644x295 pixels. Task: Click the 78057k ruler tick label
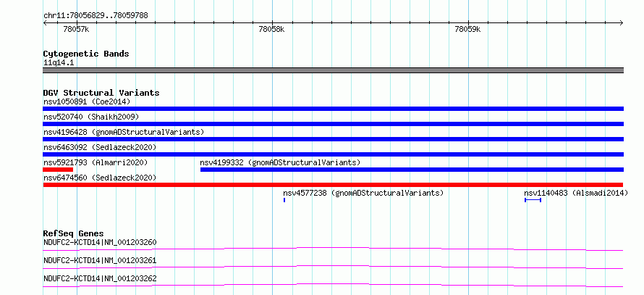pyautogui.click(x=77, y=30)
